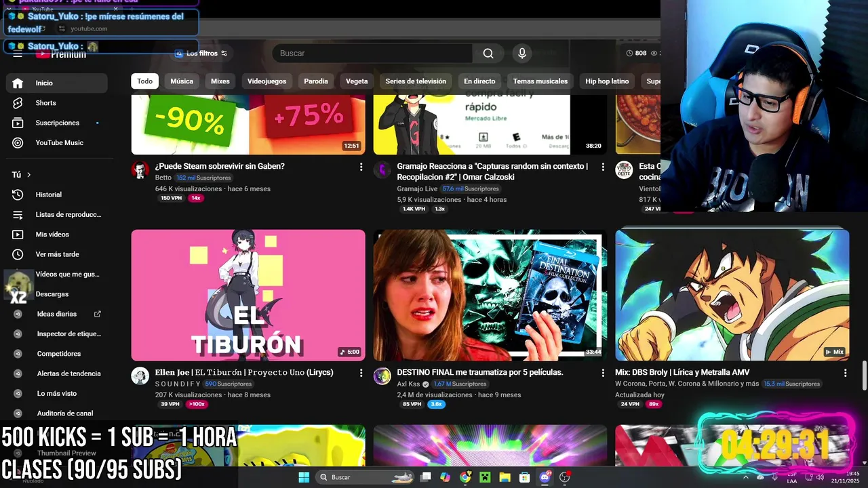
Task: Open Betto channel avatar
Action: [140, 170]
